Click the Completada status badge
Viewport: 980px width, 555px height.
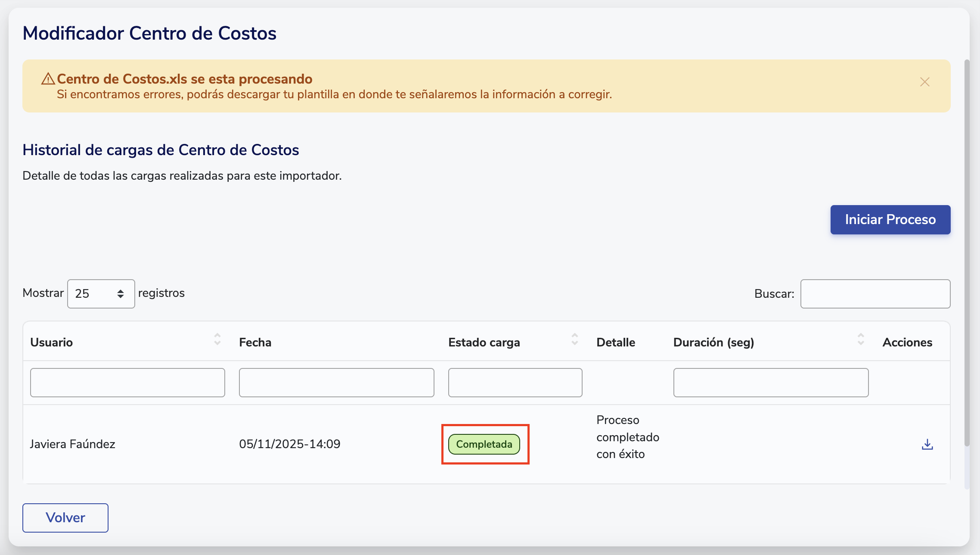[x=484, y=444]
